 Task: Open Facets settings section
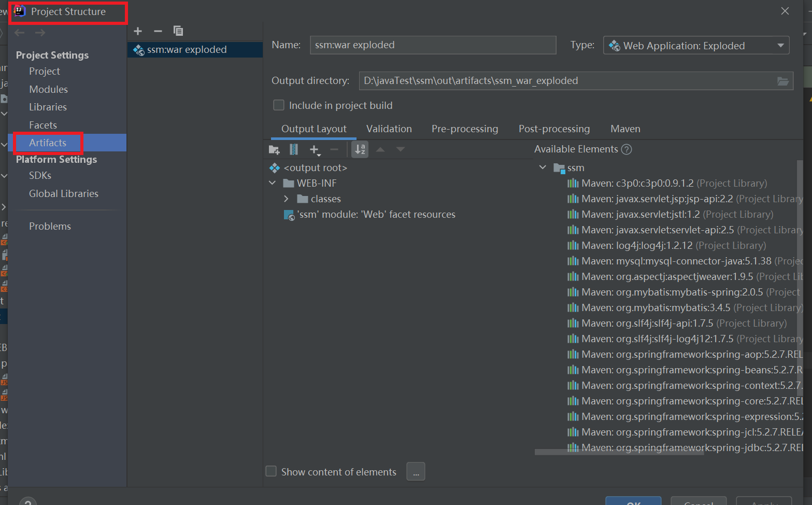point(43,125)
